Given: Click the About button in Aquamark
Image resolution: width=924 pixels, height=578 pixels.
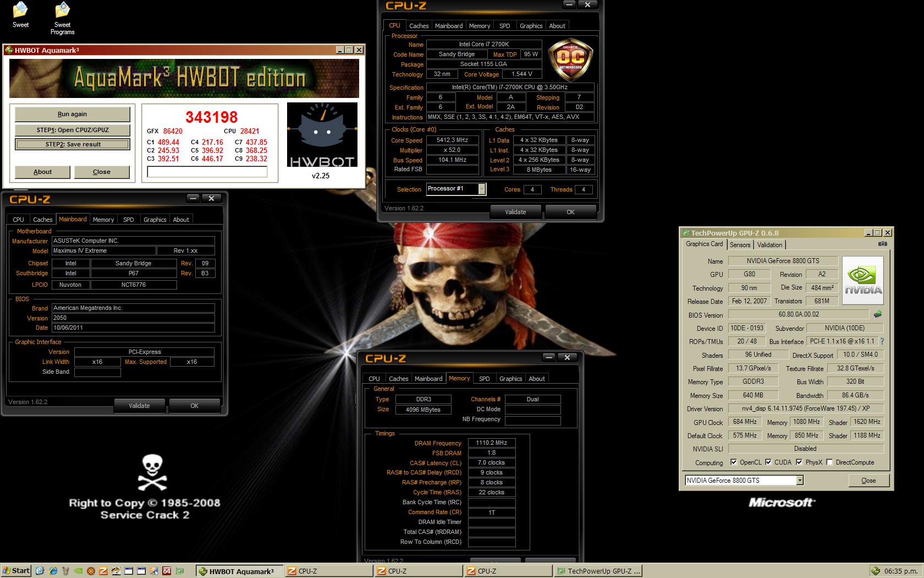Looking at the screenshot, I should click(x=42, y=172).
